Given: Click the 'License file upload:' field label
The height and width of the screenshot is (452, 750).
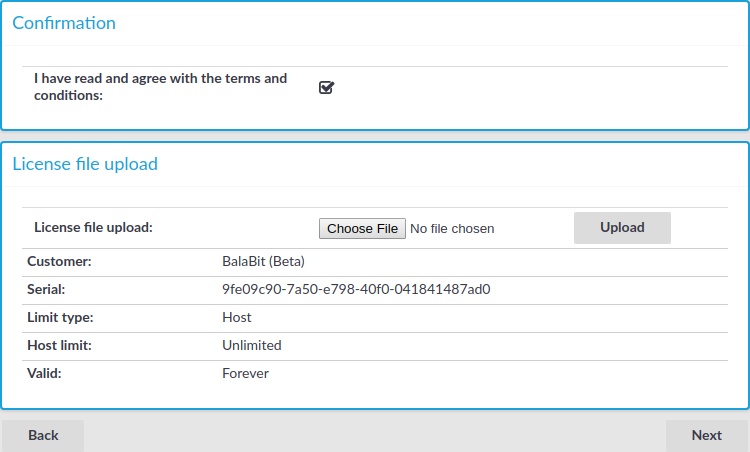Looking at the screenshot, I should tap(93, 227).
